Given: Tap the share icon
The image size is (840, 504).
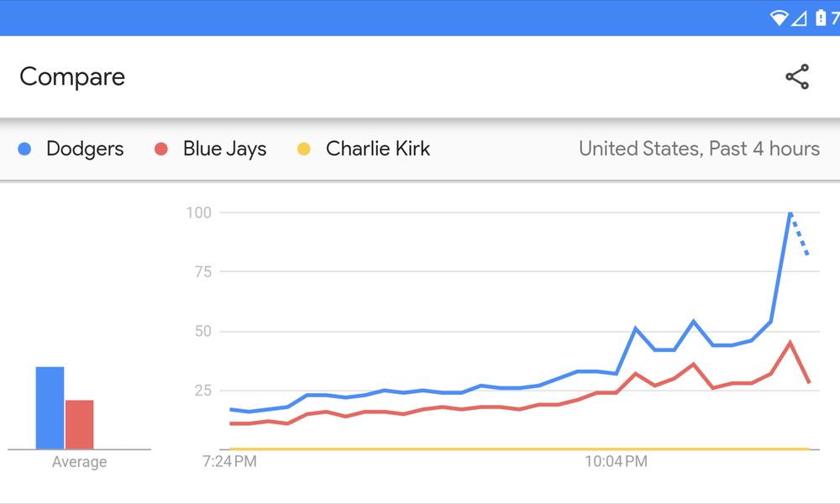Looking at the screenshot, I should pos(796,76).
